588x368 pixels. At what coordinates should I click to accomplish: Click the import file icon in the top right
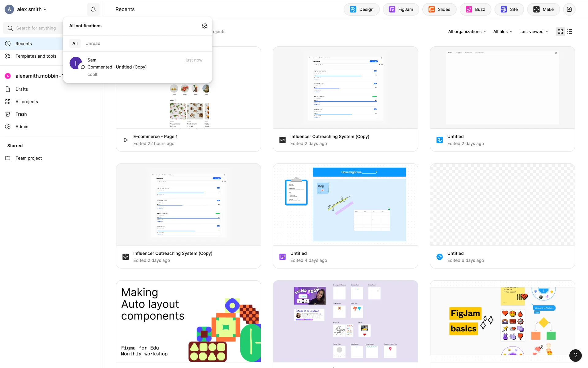[x=569, y=10]
